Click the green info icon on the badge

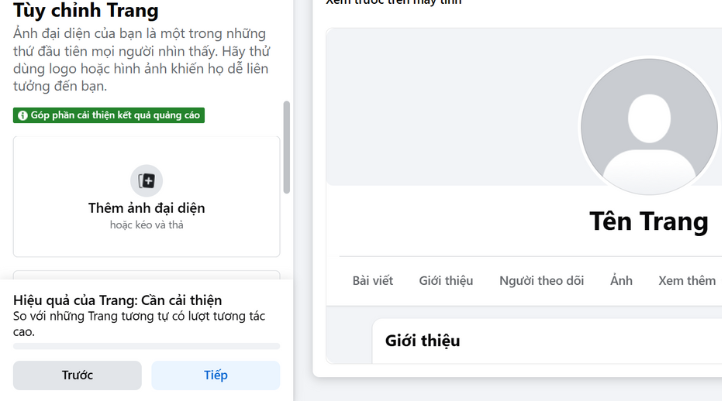click(22, 116)
